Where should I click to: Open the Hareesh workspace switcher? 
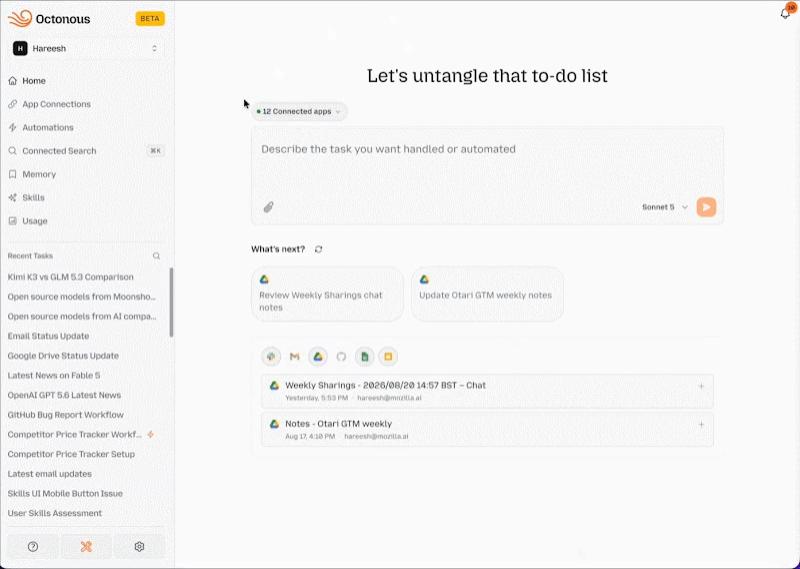[86, 48]
